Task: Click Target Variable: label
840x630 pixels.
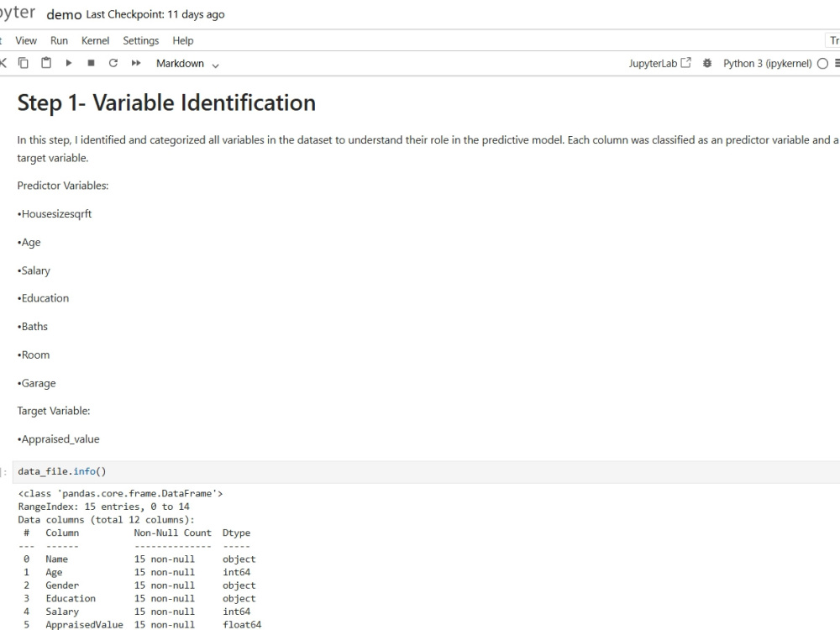Action: pos(54,411)
